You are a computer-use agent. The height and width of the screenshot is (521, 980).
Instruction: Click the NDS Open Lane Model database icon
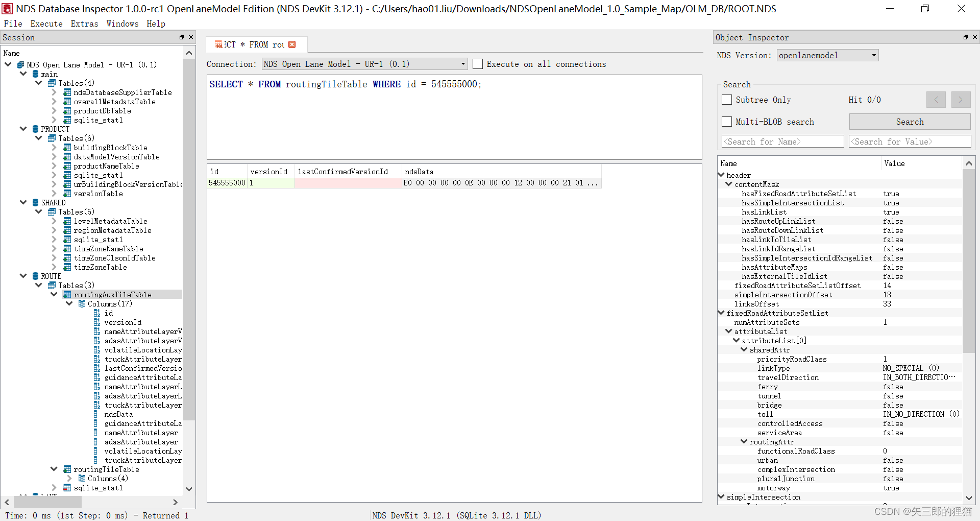coord(20,65)
